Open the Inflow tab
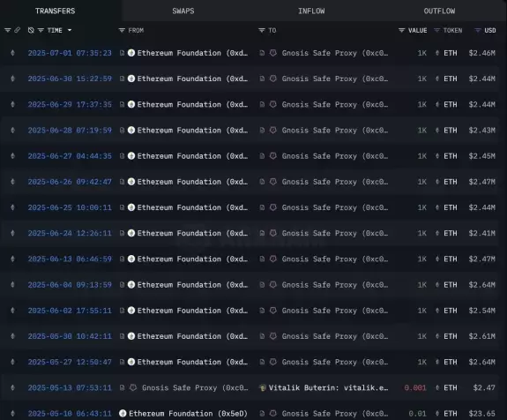This screenshot has width=507, height=420. pos(311,11)
